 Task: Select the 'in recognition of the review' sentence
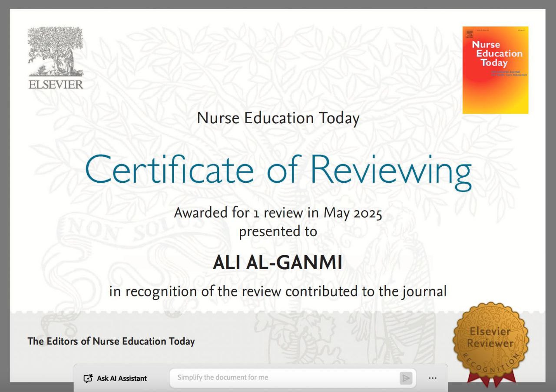click(278, 291)
